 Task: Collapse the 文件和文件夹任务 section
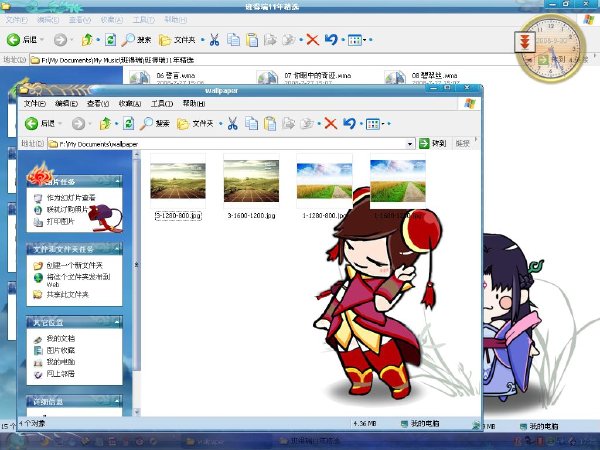117,249
